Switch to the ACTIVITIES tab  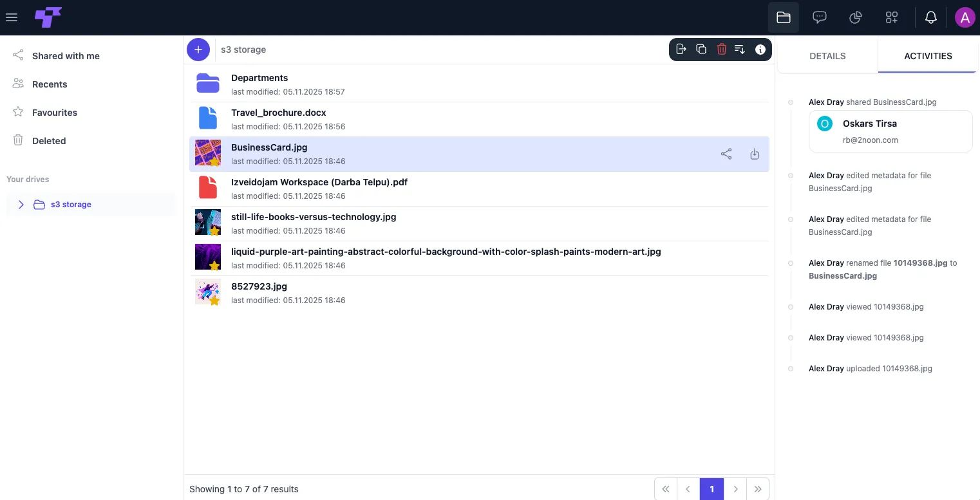click(x=928, y=56)
